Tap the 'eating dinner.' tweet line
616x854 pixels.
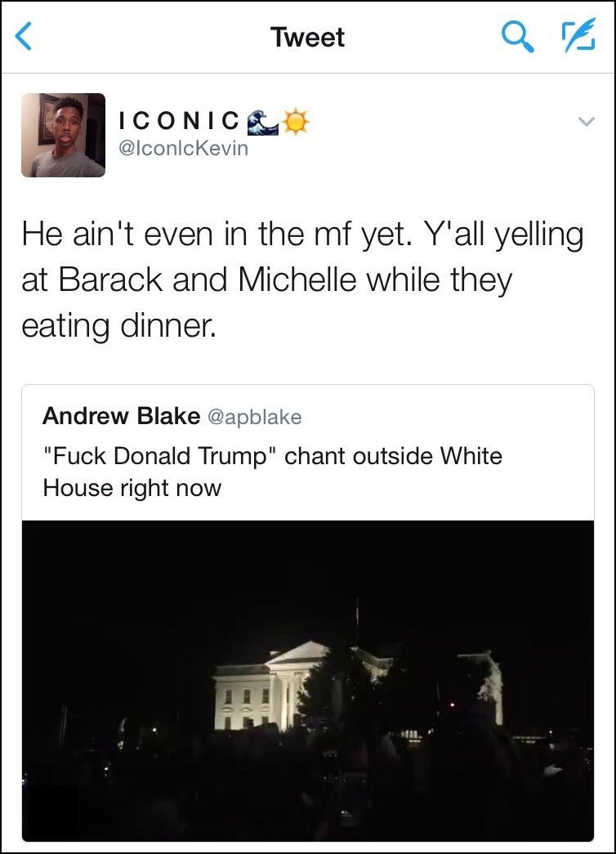pos(118,326)
